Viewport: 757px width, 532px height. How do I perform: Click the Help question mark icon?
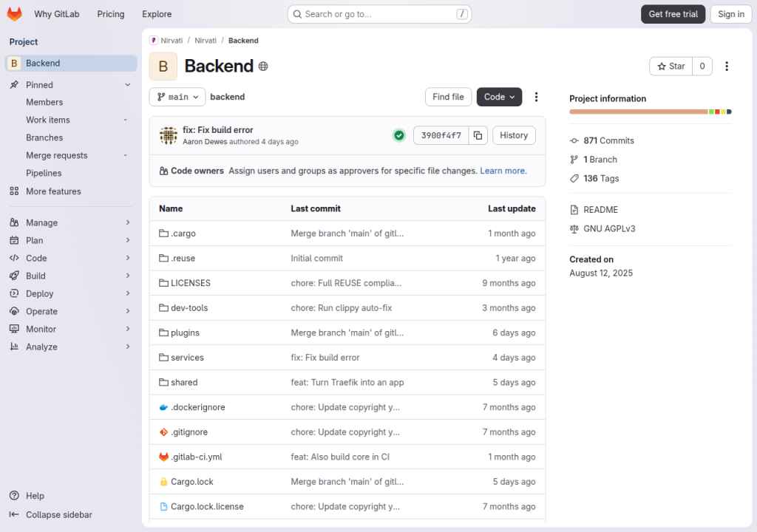(x=15, y=496)
